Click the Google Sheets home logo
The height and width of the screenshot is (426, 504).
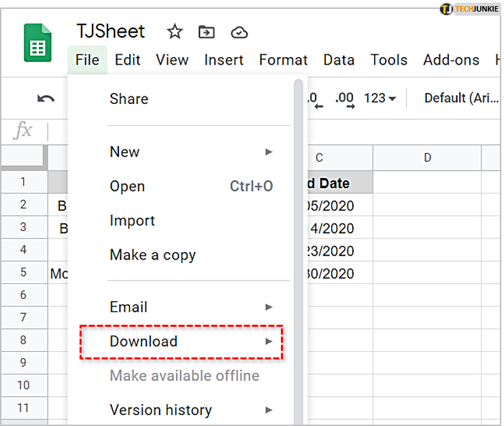[37, 43]
